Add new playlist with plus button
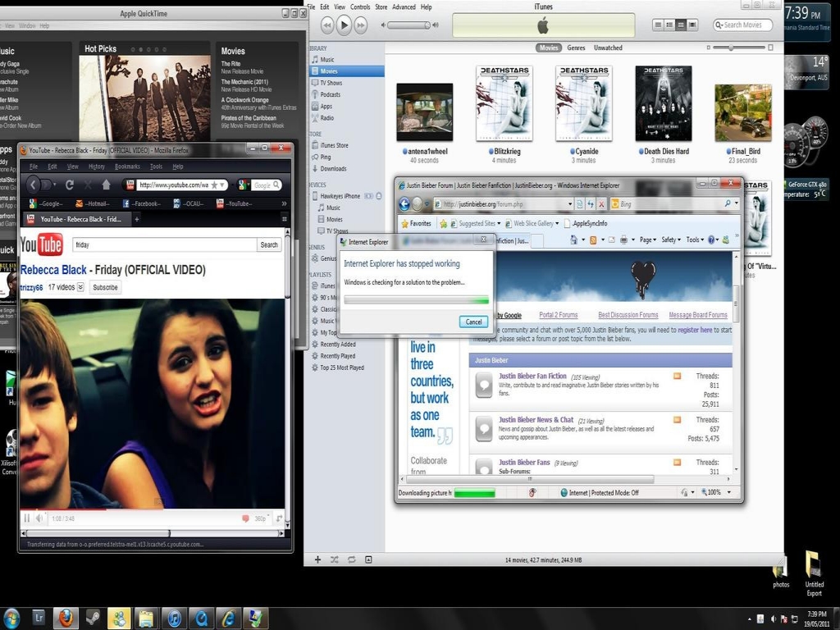Image resolution: width=840 pixels, height=630 pixels. (317, 559)
